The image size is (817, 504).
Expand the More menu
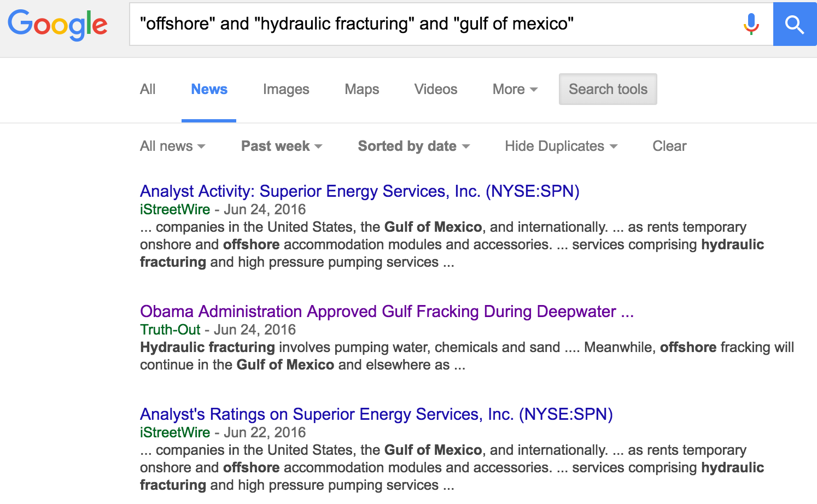click(x=515, y=89)
